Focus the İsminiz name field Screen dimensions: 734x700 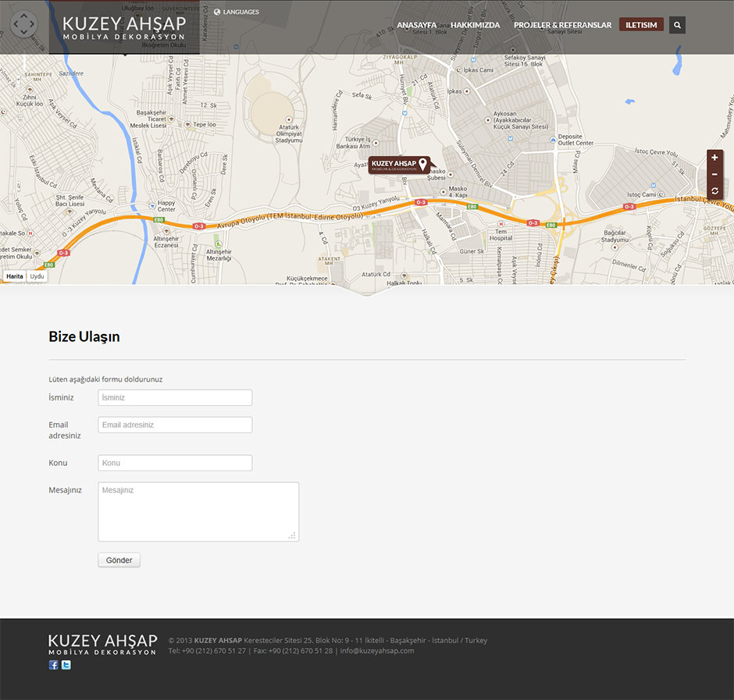coord(175,398)
